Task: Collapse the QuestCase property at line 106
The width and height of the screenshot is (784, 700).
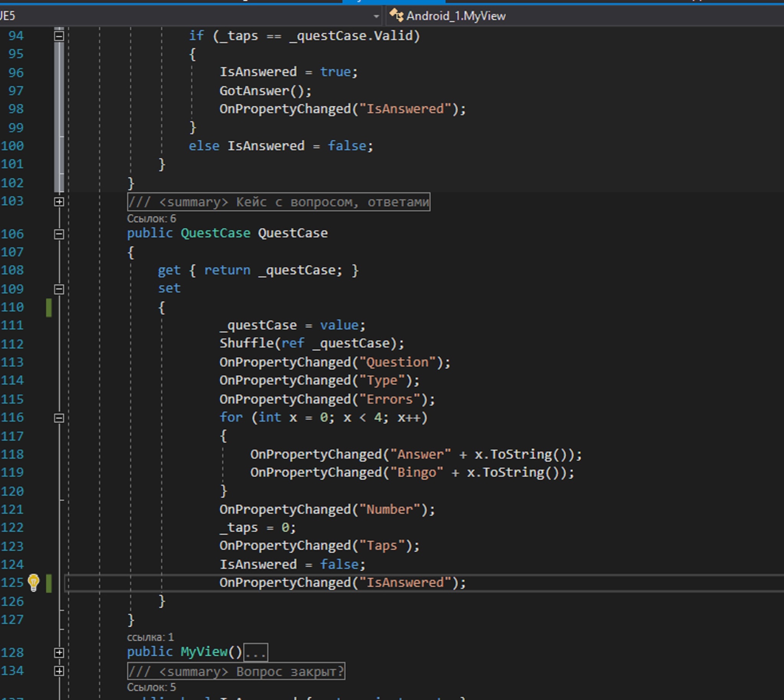Action: pos(59,234)
